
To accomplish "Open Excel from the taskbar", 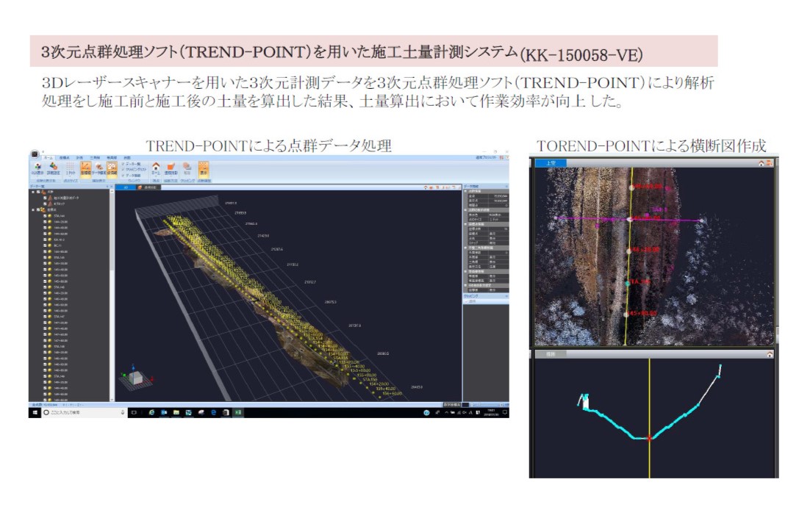I will click(238, 412).
